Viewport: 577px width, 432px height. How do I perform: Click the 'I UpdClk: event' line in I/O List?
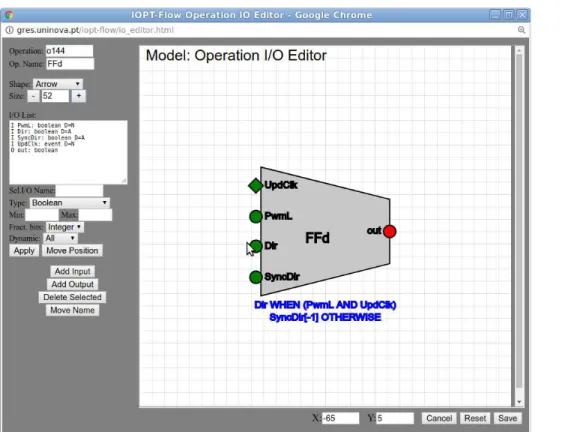(x=43, y=144)
